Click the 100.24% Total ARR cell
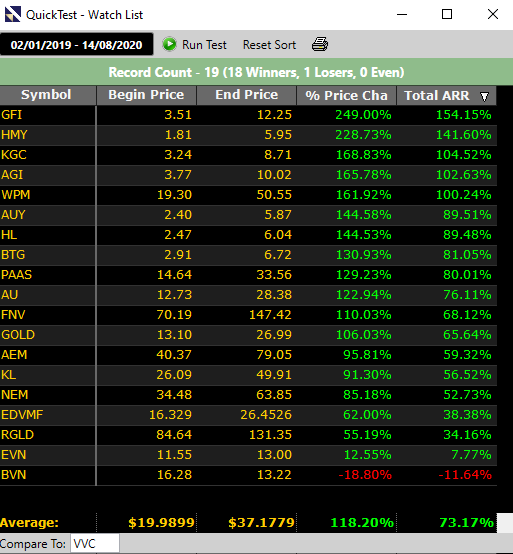Screen dimensions: 513x554 (447, 195)
